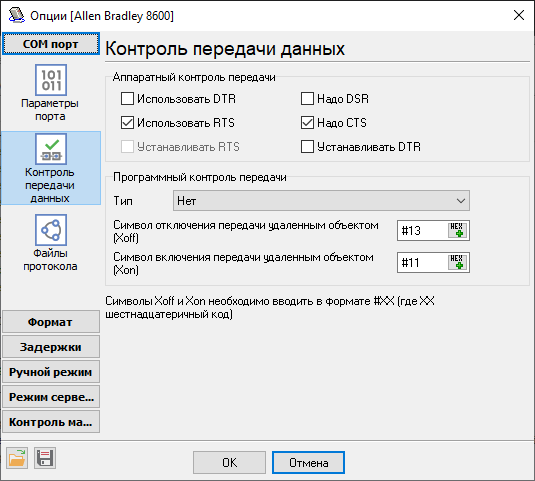Uncheck the Использовать RTS checkbox
The image size is (535, 481).
tap(127, 122)
